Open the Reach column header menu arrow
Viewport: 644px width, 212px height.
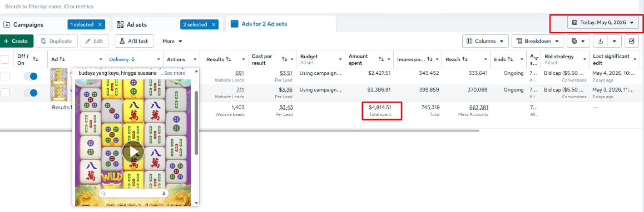pyautogui.click(x=486, y=59)
